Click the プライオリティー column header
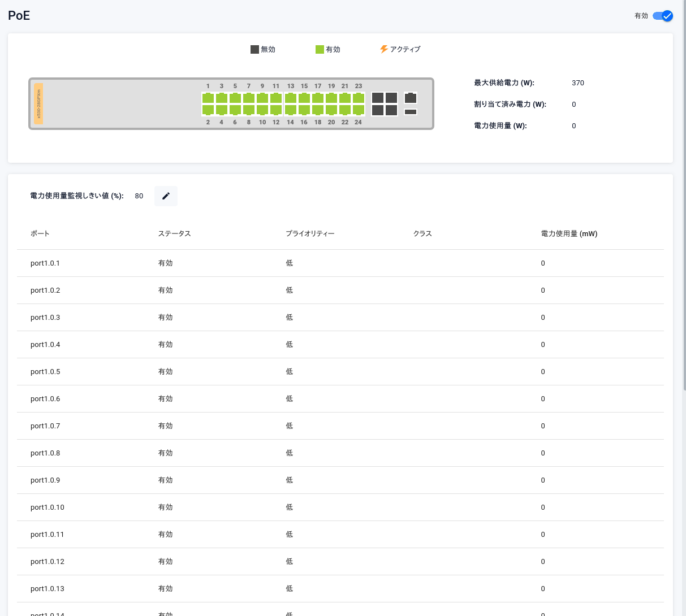The height and width of the screenshot is (616, 686). [310, 234]
